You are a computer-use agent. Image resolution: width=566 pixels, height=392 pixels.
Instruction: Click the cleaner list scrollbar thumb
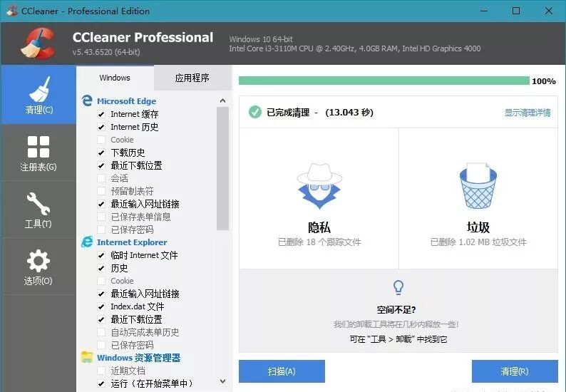pyautogui.click(x=222, y=168)
